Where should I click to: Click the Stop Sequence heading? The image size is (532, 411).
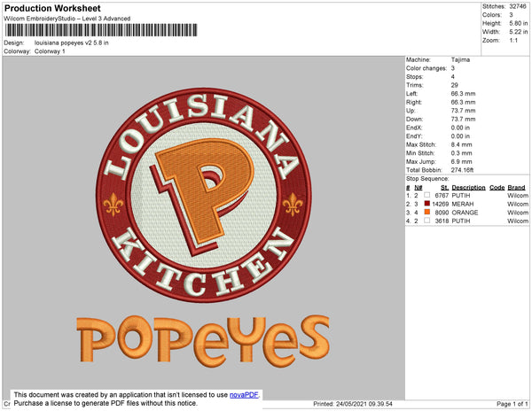pyautogui.click(x=427, y=179)
